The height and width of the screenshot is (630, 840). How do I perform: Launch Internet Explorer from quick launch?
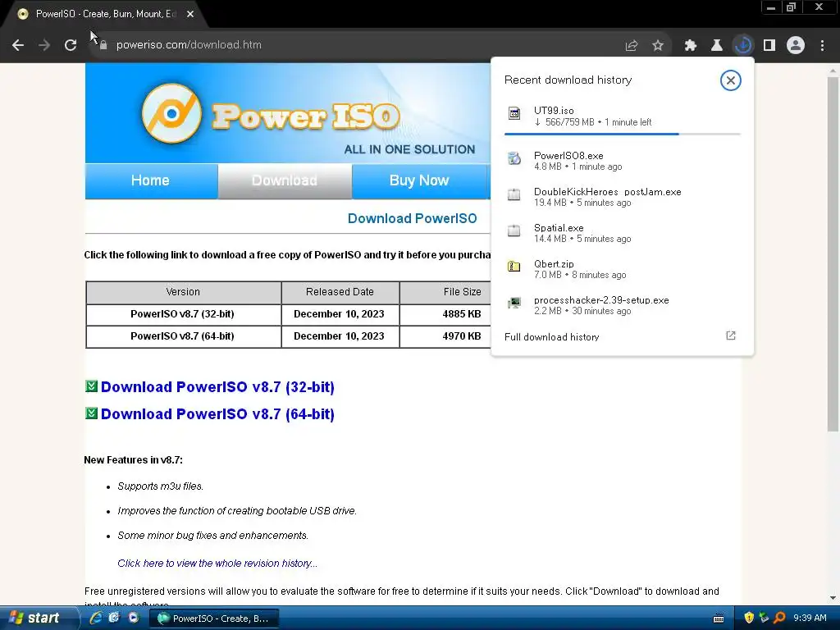(x=97, y=619)
